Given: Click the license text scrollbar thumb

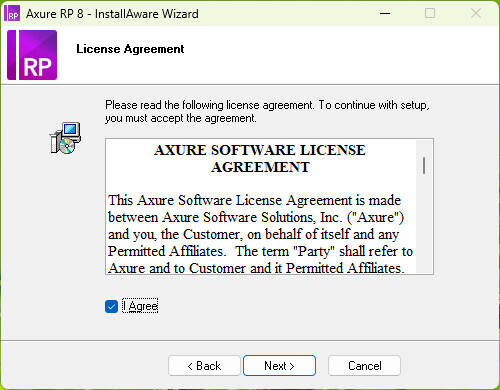Looking at the screenshot, I should click(x=424, y=165).
